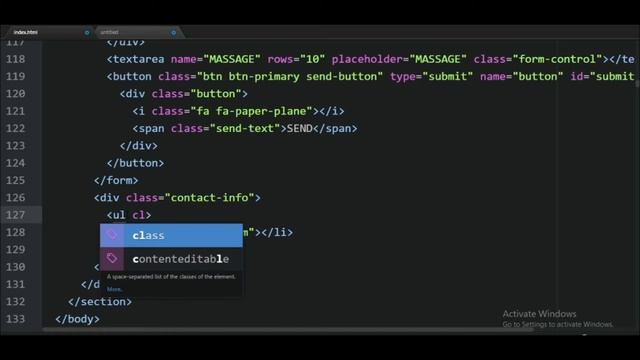Screen dimensions: 640x360
Task: Click the type="submit" attribute on line 119
Action: click(431, 76)
